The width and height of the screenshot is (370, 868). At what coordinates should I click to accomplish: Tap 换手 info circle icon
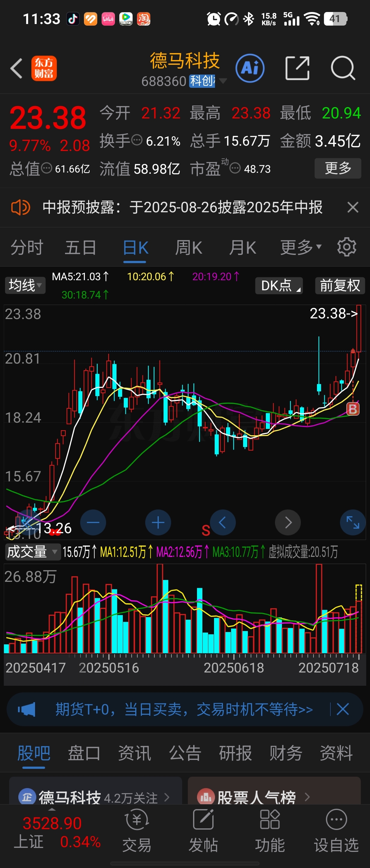click(137, 140)
